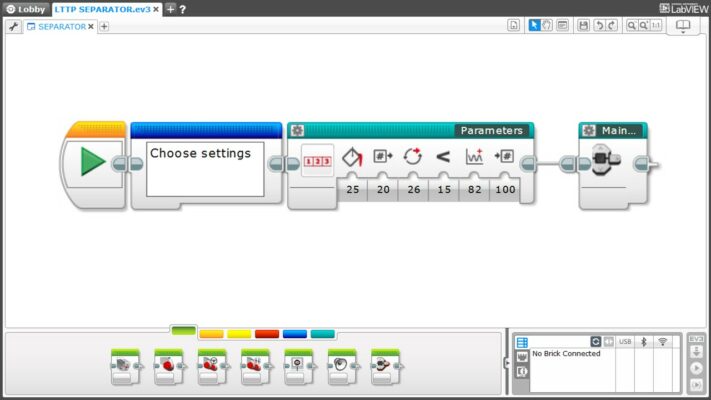Select the SEPARATOR program tab
This screenshot has height=400, width=711.
pos(60,26)
